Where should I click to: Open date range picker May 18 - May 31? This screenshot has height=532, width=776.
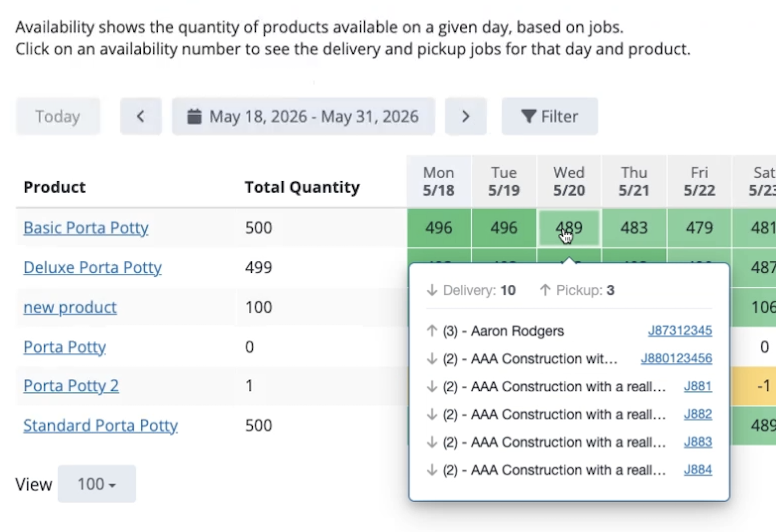304,116
